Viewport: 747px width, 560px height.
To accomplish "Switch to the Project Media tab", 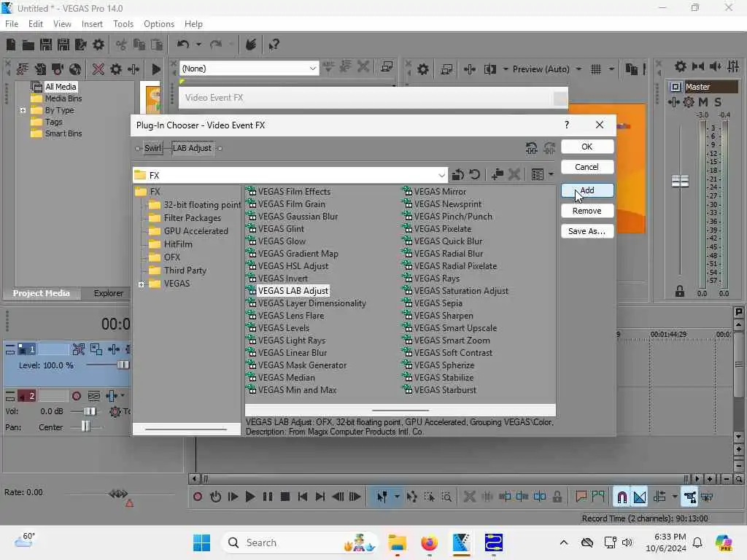I will 41,293.
